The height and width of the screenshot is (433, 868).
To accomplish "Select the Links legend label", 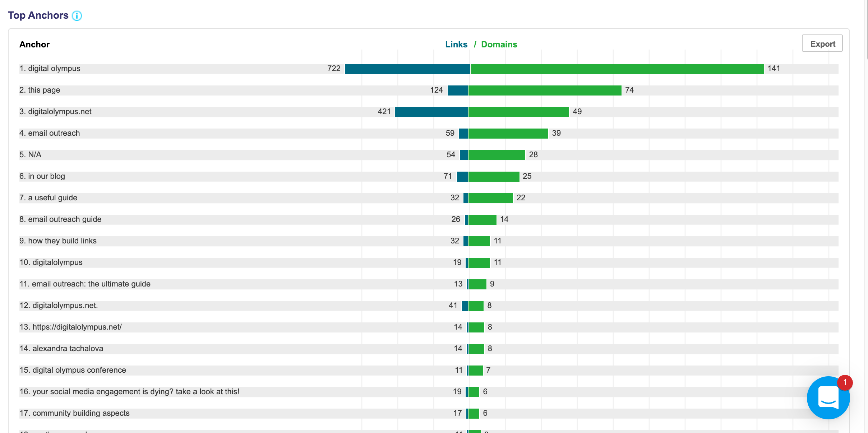I will [456, 44].
